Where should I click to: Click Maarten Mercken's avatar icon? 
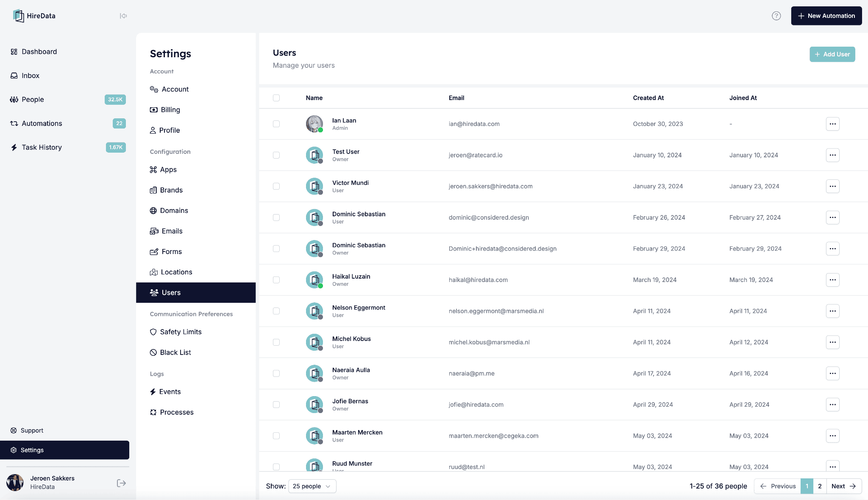[314, 436]
